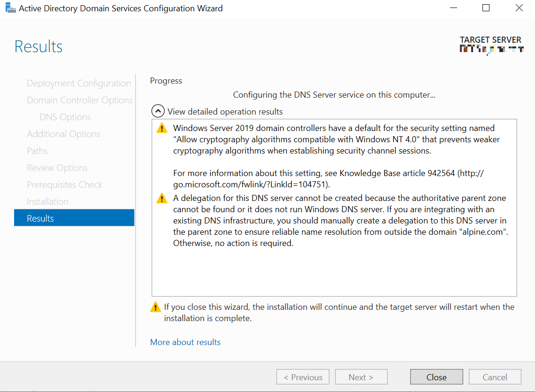Click the < Previous button
Viewport: 535px width, 392px height.
[303, 377]
